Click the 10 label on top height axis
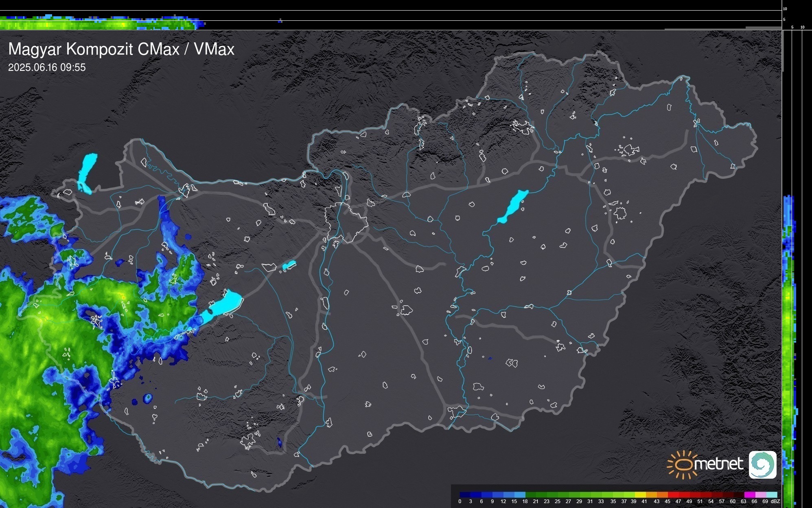The image size is (812, 508). tap(785, 9)
